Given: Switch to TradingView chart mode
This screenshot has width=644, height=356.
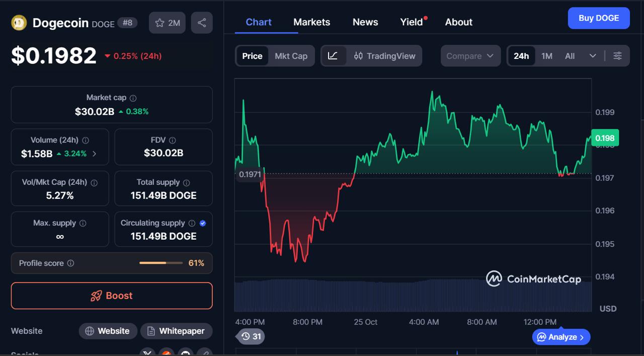Looking at the screenshot, I should tap(385, 56).
